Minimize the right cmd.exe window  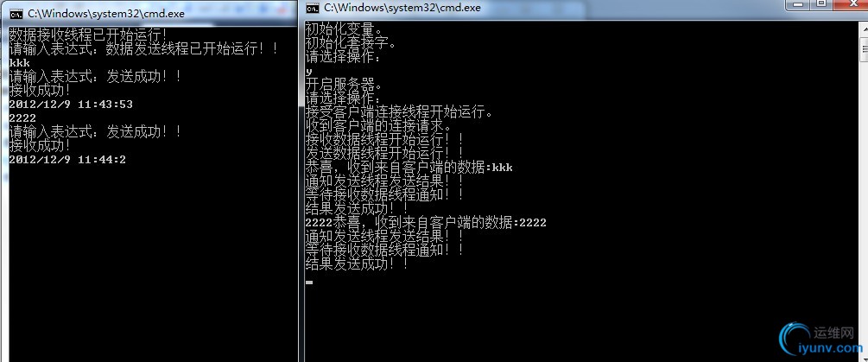point(799,3)
